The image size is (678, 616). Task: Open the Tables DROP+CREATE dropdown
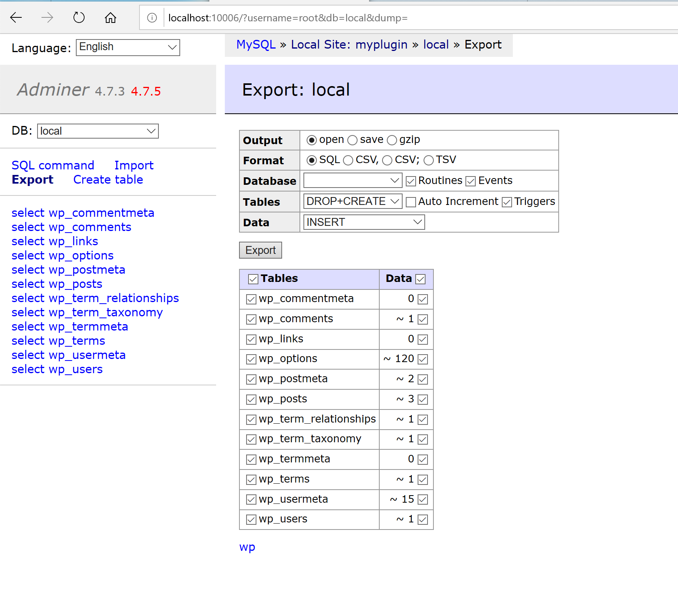[x=353, y=201]
